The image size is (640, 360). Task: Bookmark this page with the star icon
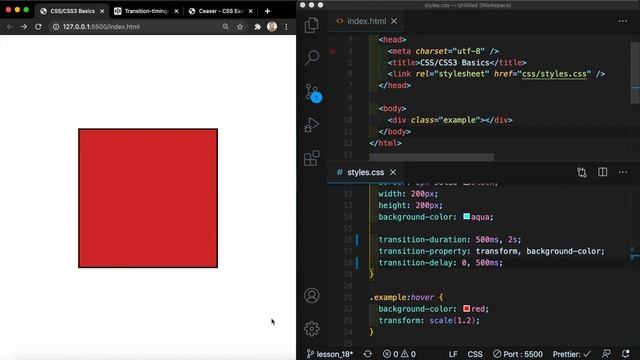(240, 27)
